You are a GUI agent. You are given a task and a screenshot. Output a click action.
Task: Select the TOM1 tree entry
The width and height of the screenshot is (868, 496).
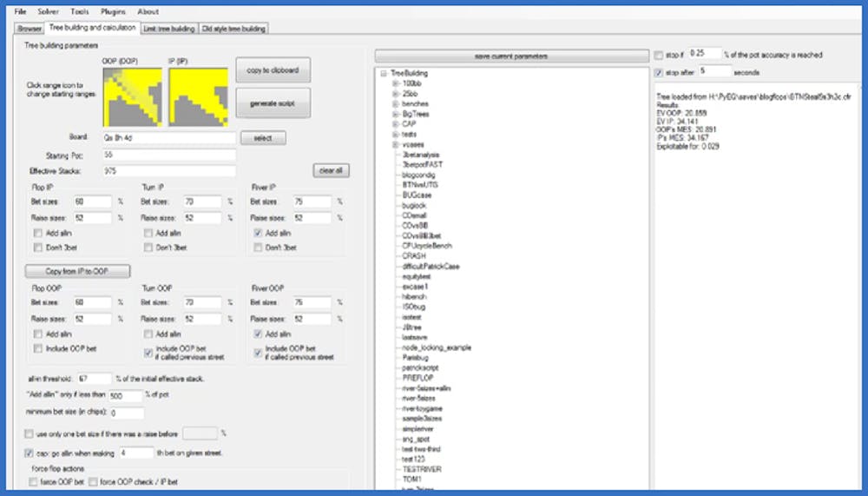pyautogui.click(x=411, y=479)
